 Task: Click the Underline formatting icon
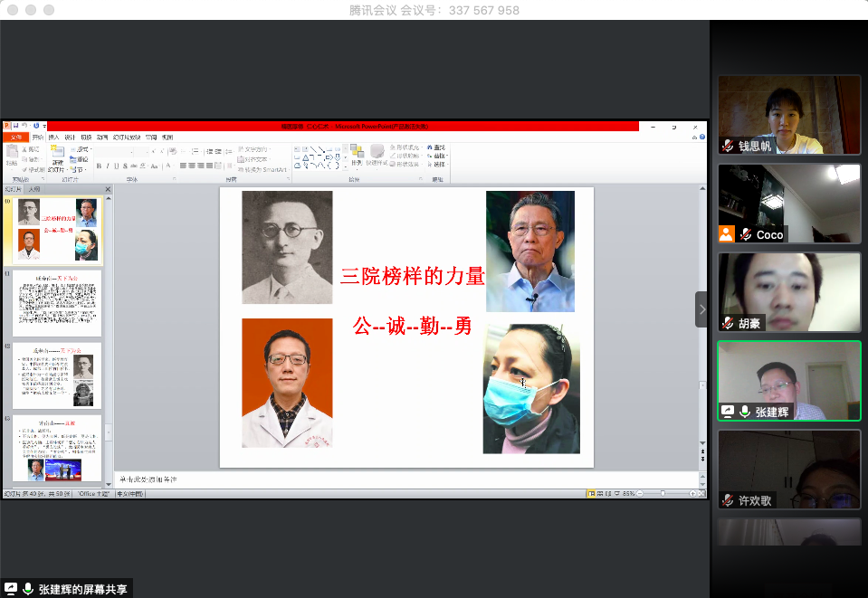click(116, 166)
